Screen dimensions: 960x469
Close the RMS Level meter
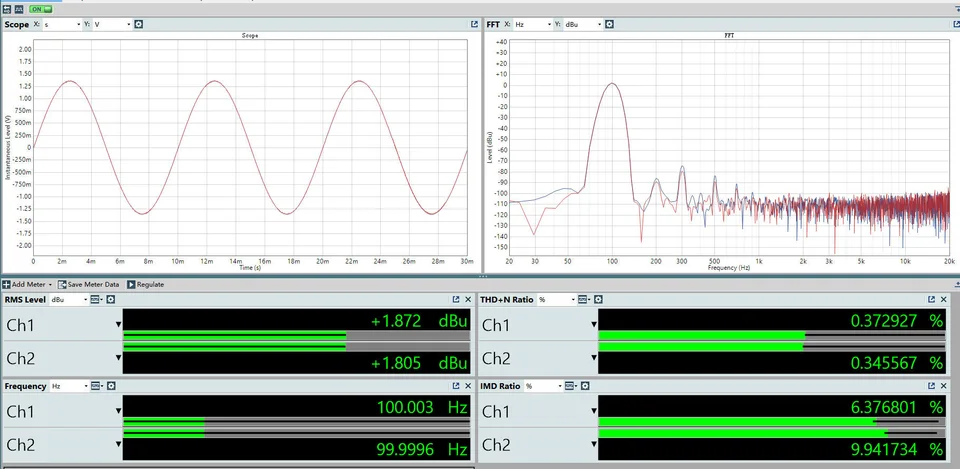[468, 299]
